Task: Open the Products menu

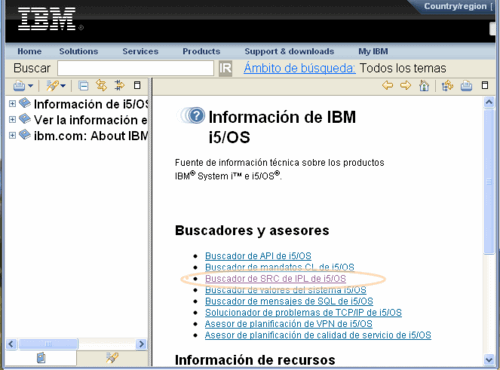Action: tap(201, 51)
